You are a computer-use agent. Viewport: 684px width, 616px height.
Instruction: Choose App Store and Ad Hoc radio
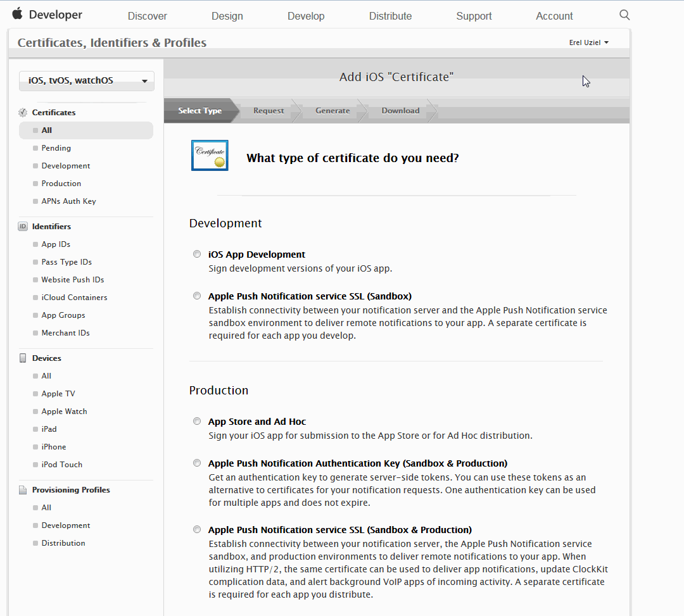click(197, 421)
